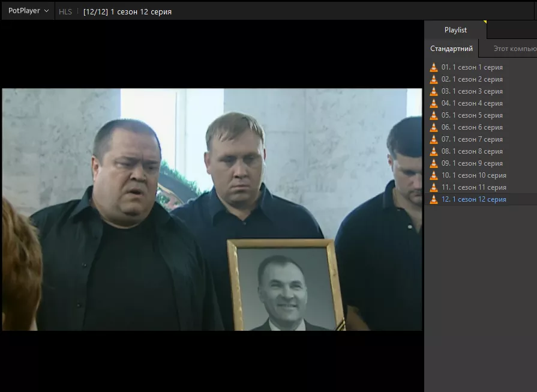Click the HLS stream label
The height and width of the screenshot is (392, 537).
click(x=65, y=11)
